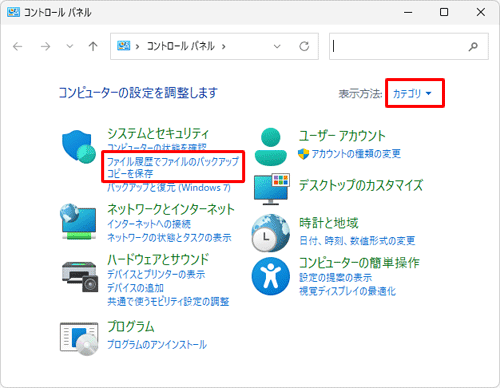Click the Programs category icon

79,338
